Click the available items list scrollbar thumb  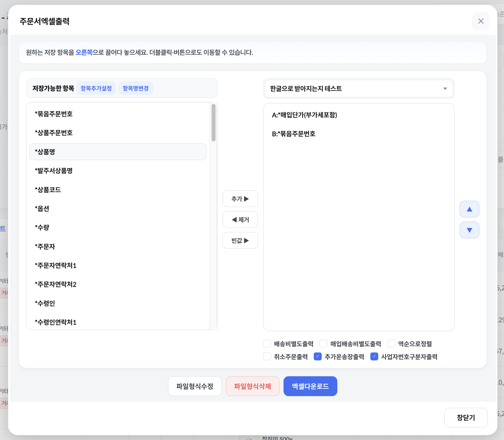[214, 123]
